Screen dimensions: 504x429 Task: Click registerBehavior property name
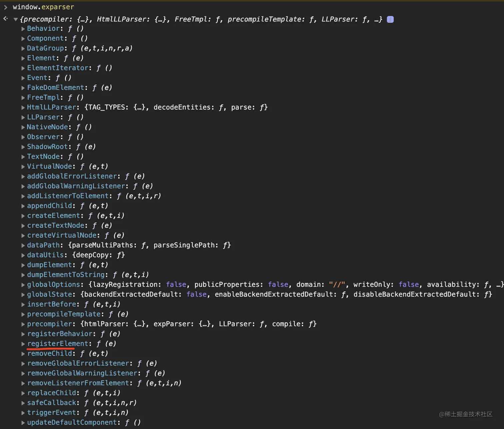(x=59, y=334)
